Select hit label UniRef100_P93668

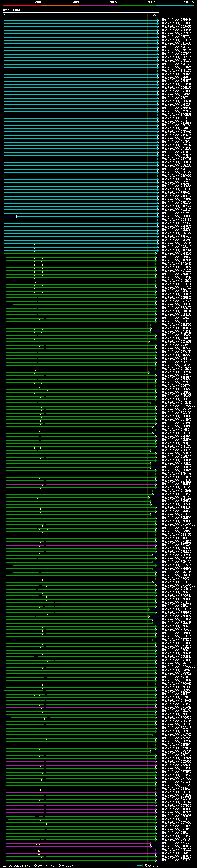pos(177,179)
